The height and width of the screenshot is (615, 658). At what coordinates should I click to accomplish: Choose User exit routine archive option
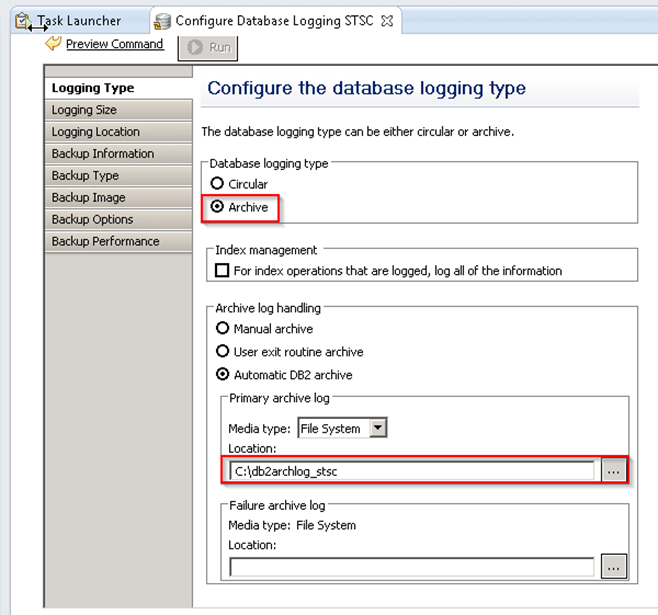point(222,352)
